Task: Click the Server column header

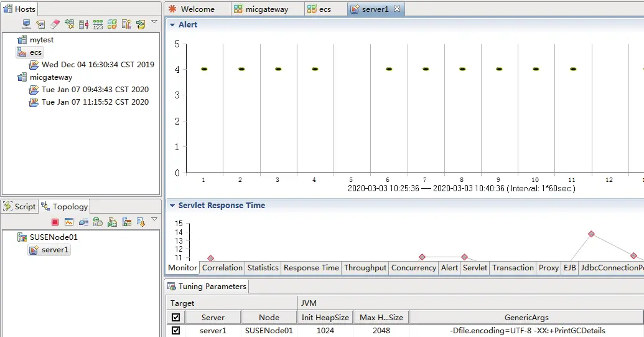Action: tap(213, 317)
